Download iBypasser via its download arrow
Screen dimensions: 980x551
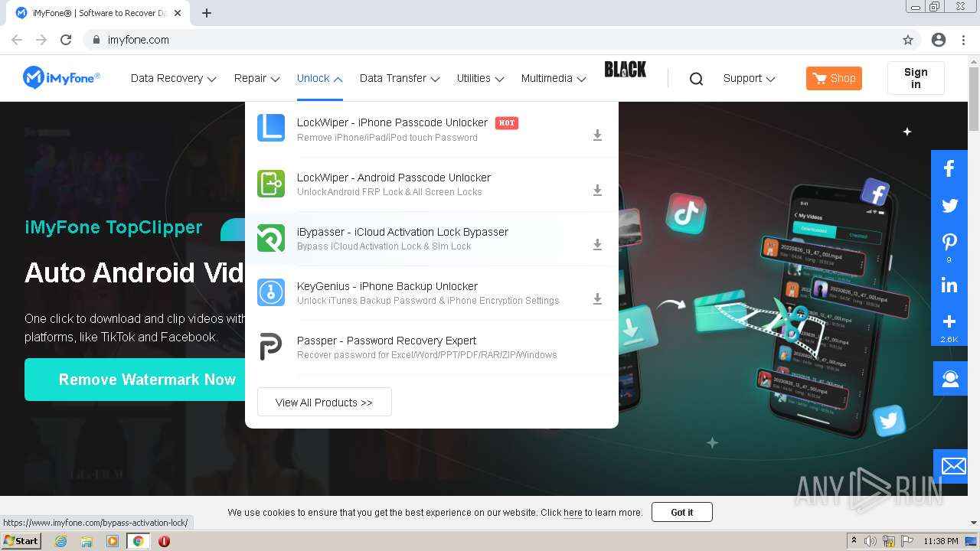(597, 245)
